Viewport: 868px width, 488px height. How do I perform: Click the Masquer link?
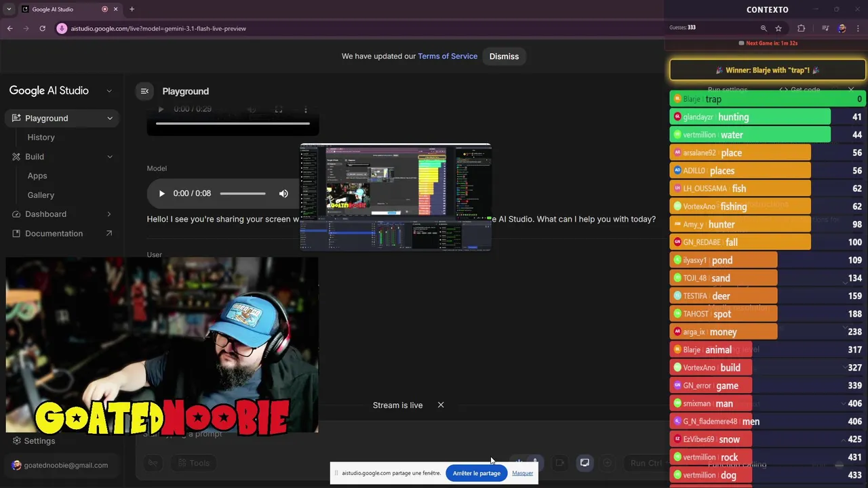[522, 473]
